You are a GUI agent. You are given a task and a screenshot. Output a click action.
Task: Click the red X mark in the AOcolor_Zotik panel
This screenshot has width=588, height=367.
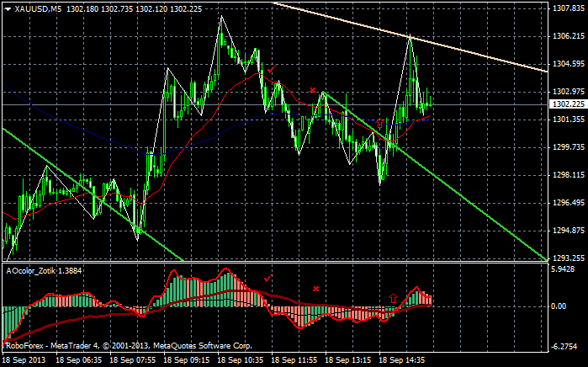click(x=315, y=289)
